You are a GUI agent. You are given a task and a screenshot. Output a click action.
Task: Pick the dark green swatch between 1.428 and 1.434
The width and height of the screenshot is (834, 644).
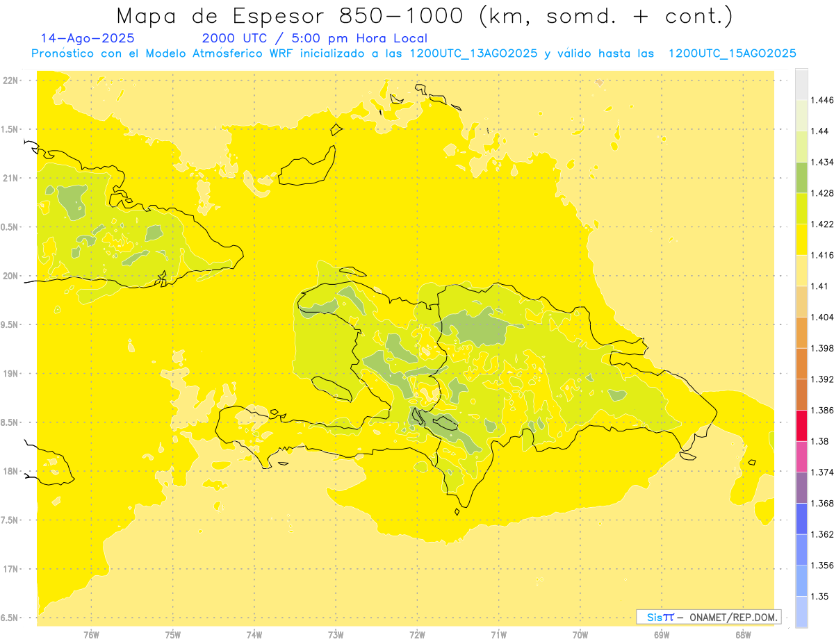click(x=801, y=177)
